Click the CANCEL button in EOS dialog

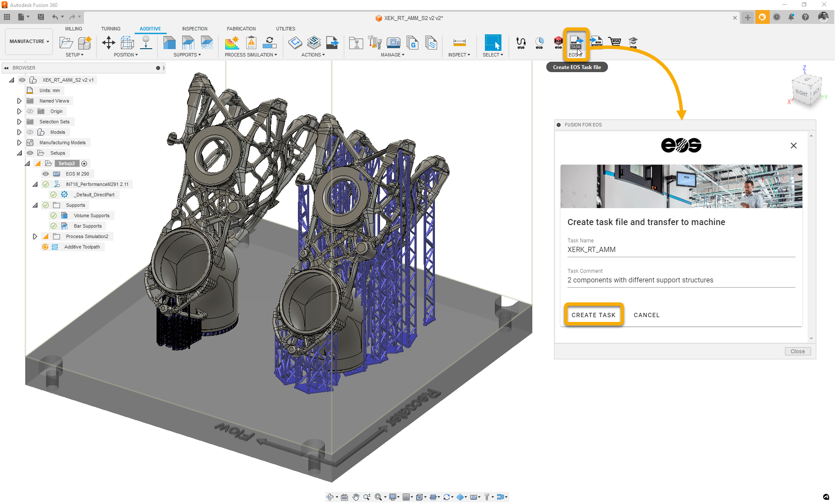click(x=646, y=315)
